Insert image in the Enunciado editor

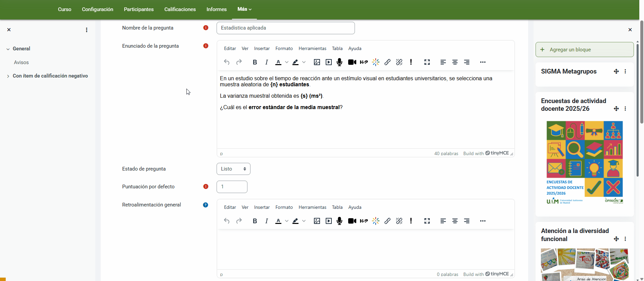[x=317, y=62]
